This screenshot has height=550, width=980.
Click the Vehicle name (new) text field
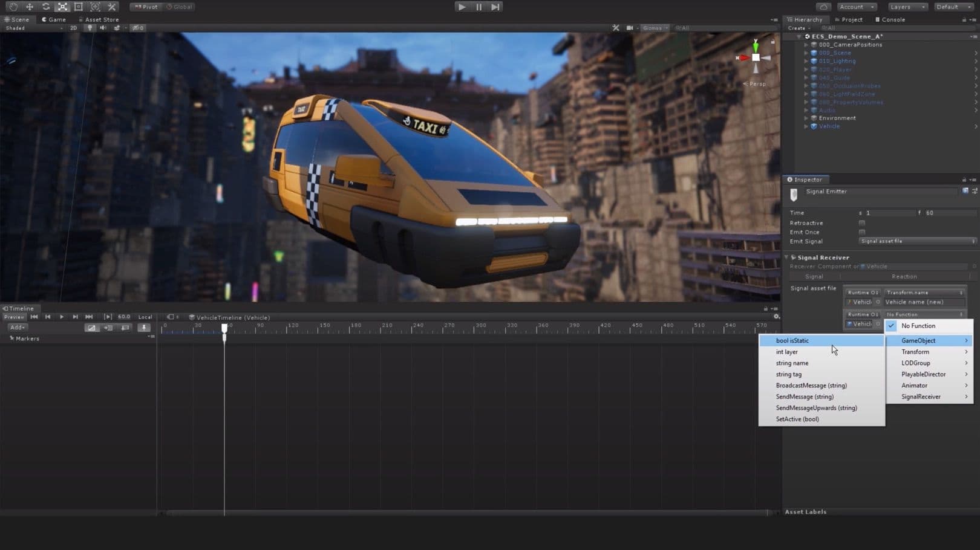923,302
